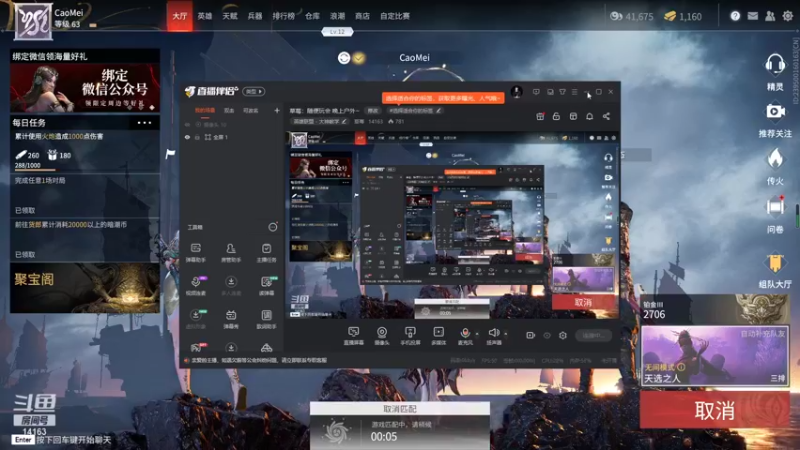Open the 聚宝阁 banner

pyautogui.click(x=85, y=288)
